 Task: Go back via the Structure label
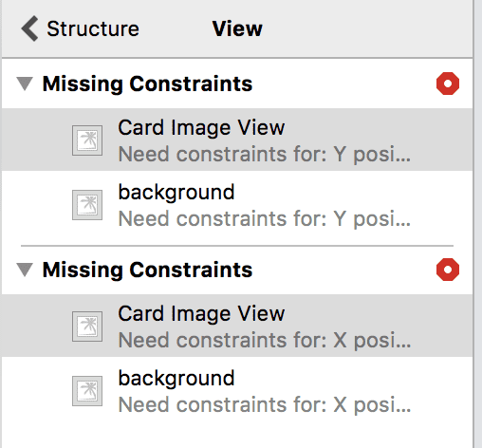[x=93, y=28]
